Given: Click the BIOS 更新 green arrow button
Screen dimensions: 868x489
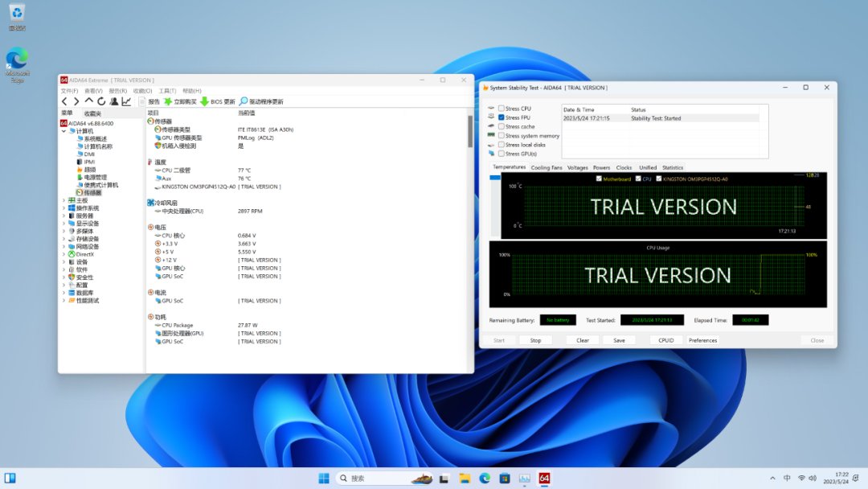Looking at the screenshot, I should [218, 101].
